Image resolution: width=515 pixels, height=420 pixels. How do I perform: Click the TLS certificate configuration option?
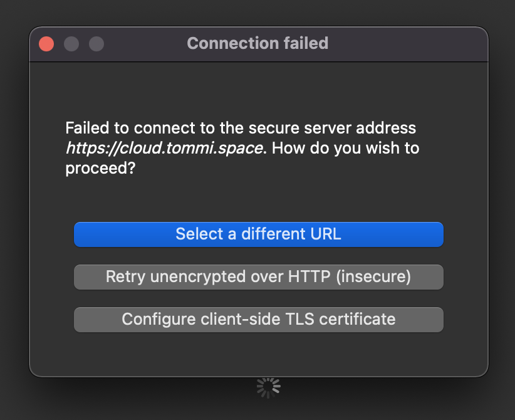(257, 319)
